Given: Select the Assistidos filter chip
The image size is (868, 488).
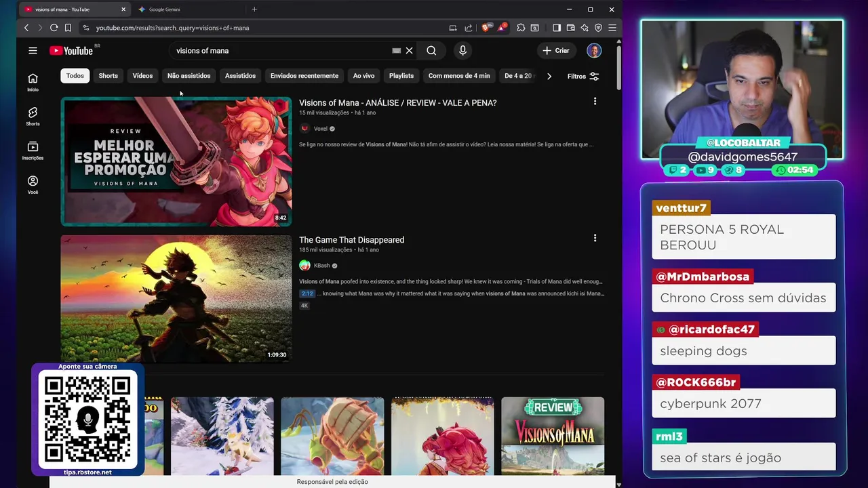Looking at the screenshot, I should pos(240,76).
